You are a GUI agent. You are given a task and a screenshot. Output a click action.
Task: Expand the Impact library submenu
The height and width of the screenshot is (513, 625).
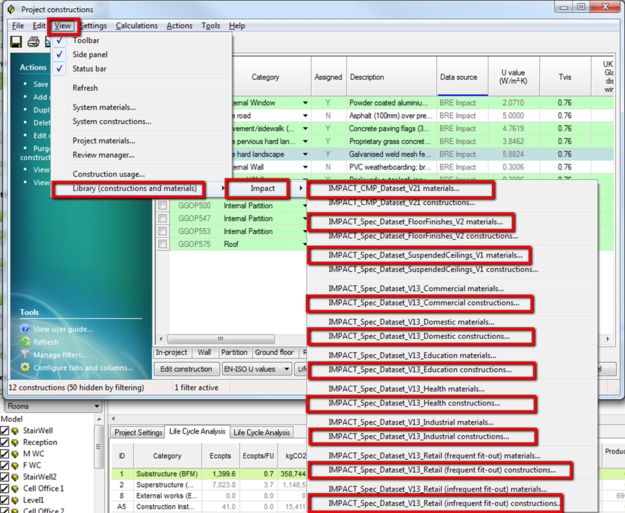(x=263, y=188)
